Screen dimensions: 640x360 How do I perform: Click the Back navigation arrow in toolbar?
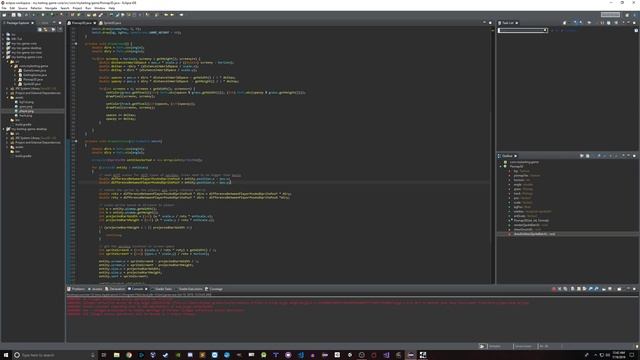[166, 15]
